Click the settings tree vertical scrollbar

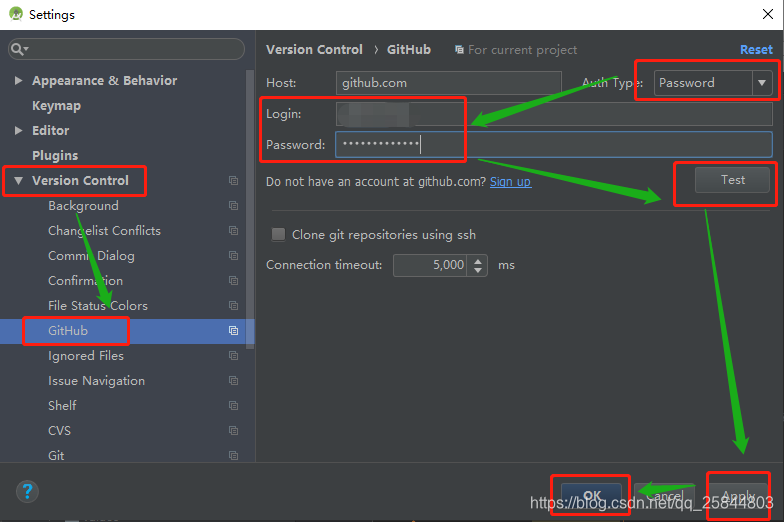(x=250, y=210)
